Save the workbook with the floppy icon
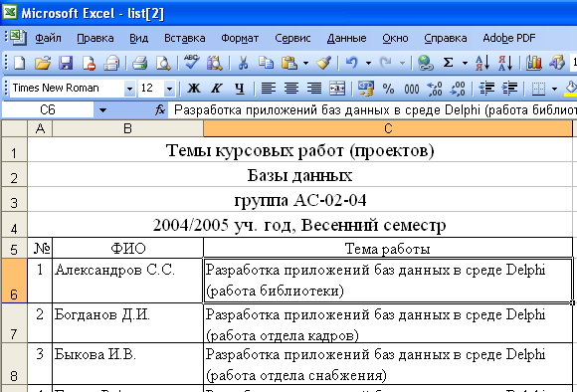The width and height of the screenshot is (577, 392). pos(66,63)
